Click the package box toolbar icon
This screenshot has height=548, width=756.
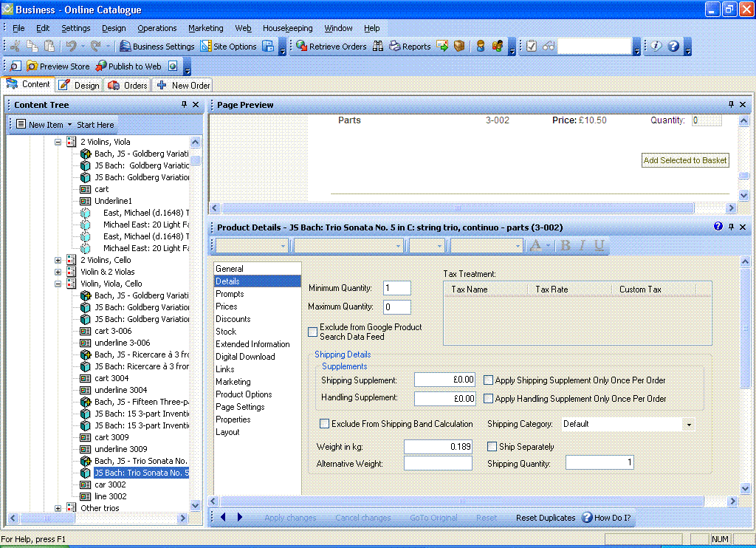coord(459,47)
